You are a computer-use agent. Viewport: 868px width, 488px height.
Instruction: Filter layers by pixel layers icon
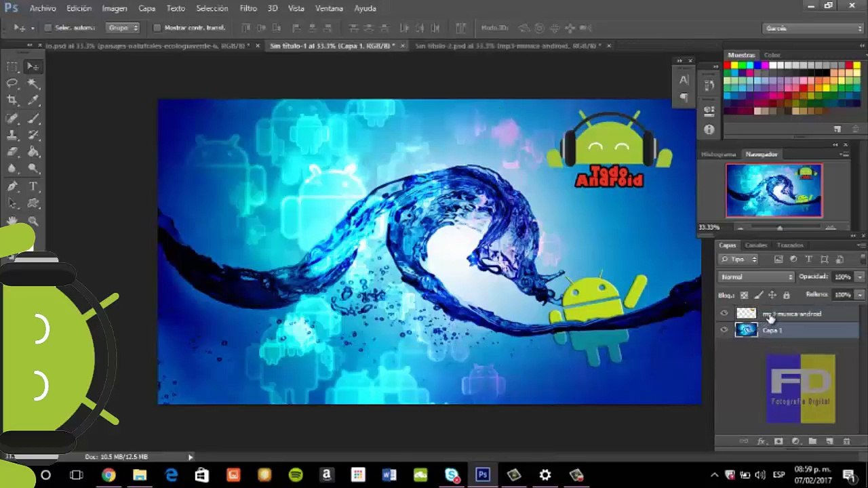click(x=778, y=259)
